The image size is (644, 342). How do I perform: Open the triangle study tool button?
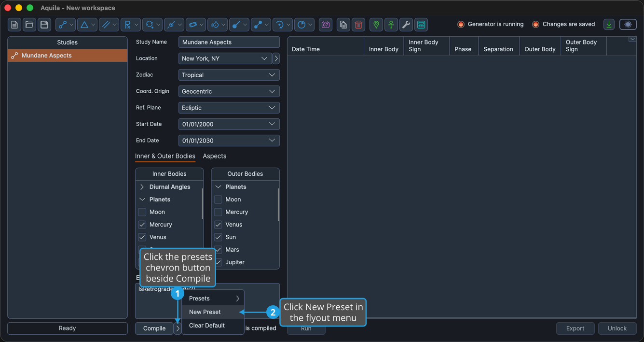tap(87, 25)
